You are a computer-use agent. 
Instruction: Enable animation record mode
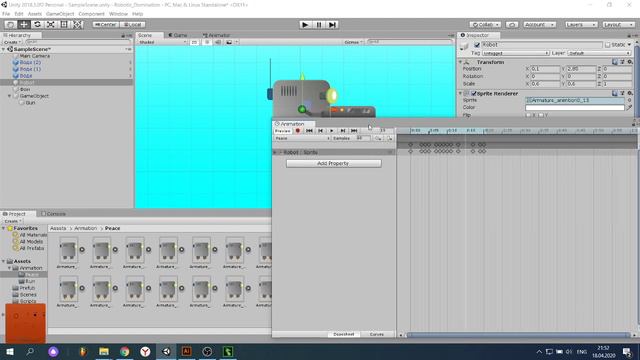pos(298,131)
